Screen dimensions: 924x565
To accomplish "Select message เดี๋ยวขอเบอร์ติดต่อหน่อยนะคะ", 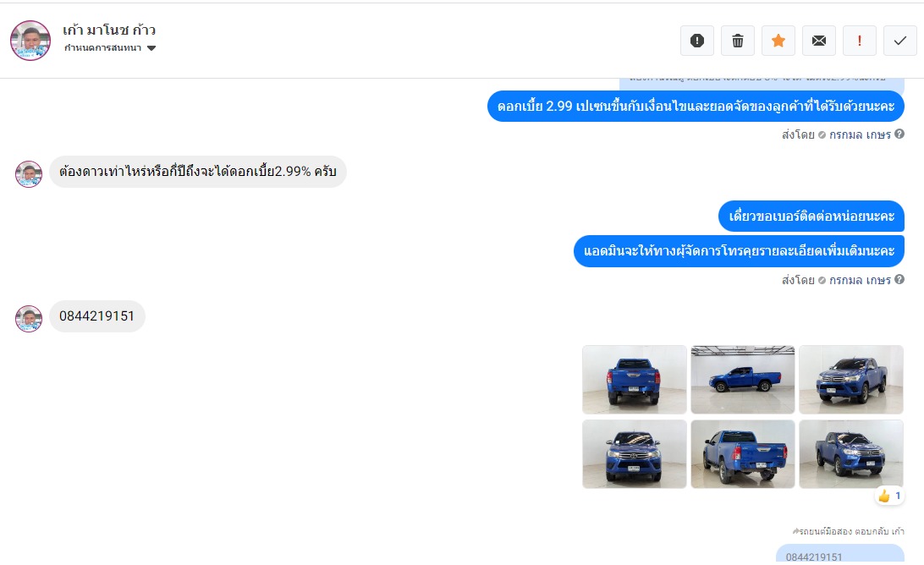I will [x=811, y=217].
